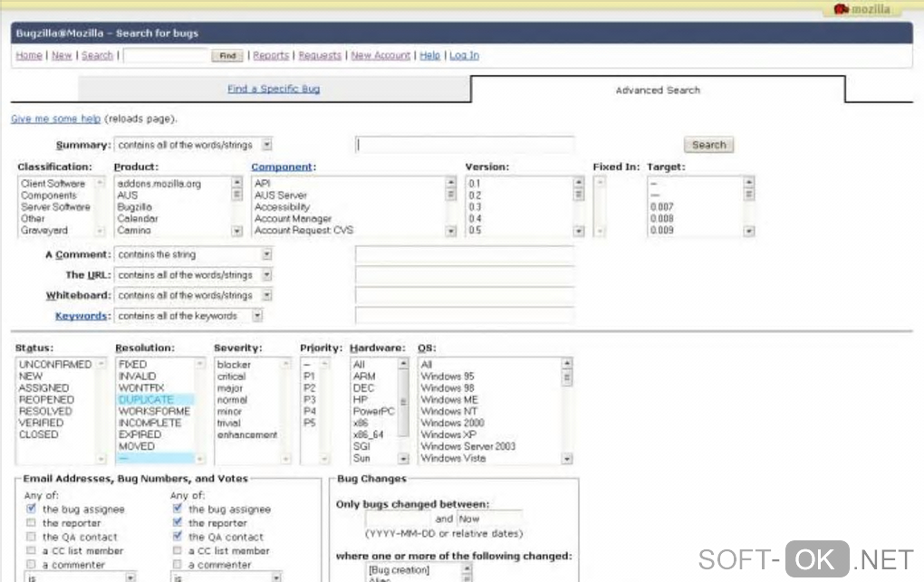Click the Find button
This screenshot has height=582, width=924.
tap(227, 55)
